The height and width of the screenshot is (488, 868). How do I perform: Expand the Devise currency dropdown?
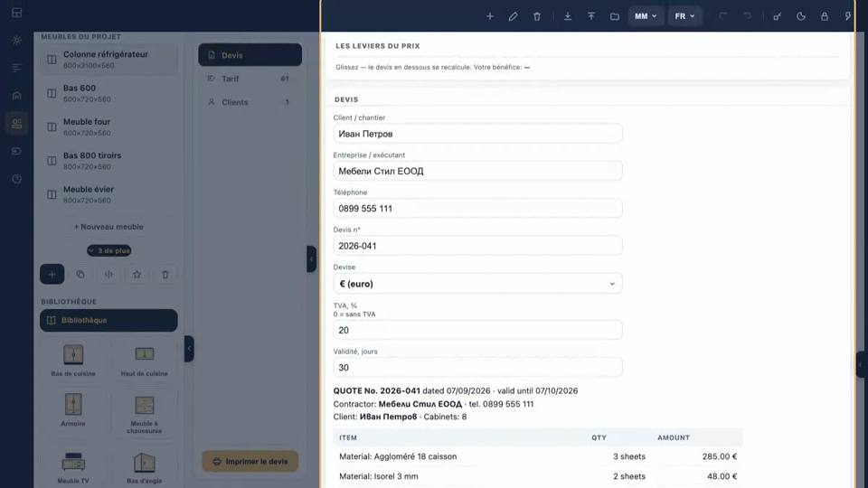click(477, 284)
